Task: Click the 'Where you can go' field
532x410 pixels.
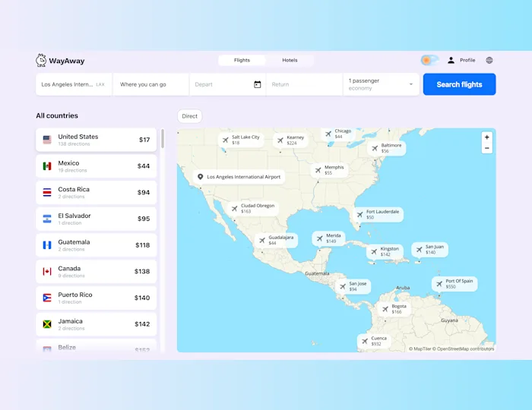Action: (150, 84)
